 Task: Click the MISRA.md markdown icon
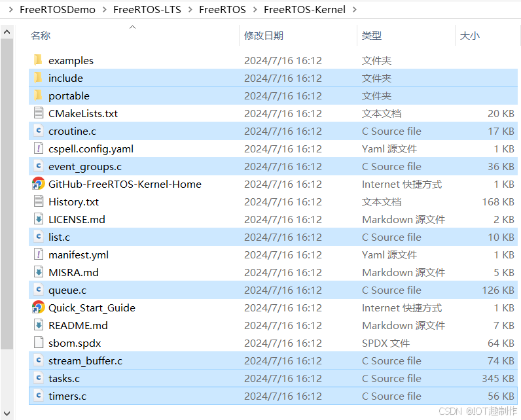[39, 272]
